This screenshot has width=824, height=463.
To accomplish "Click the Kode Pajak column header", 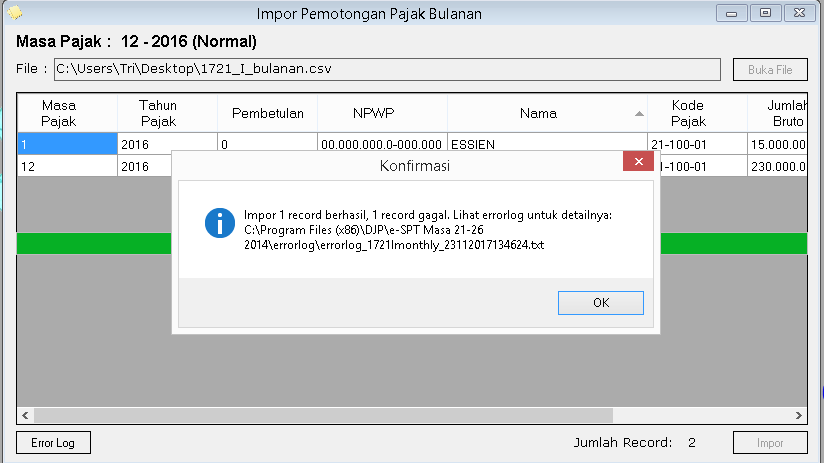I will pos(697,113).
